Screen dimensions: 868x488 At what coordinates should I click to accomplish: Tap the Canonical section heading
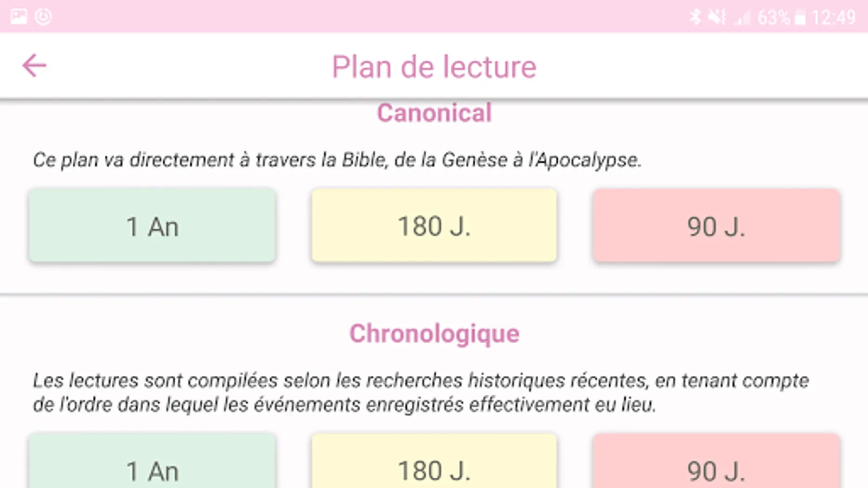tap(434, 113)
